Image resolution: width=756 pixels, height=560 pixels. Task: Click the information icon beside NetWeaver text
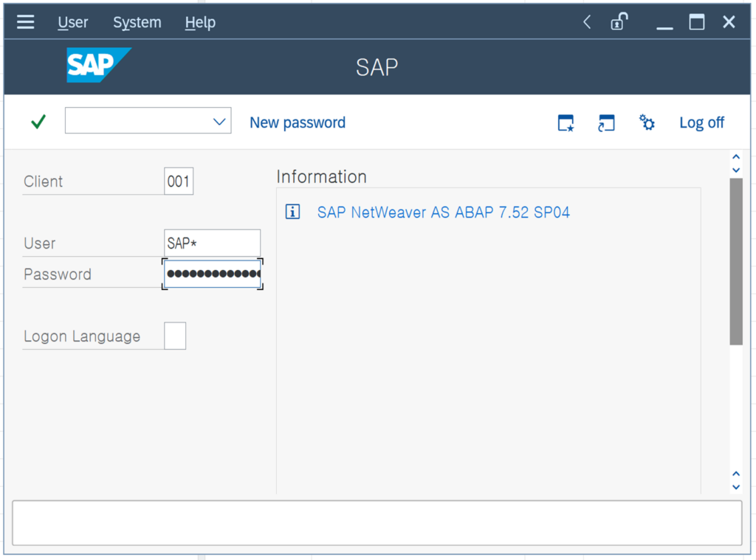pyautogui.click(x=292, y=212)
